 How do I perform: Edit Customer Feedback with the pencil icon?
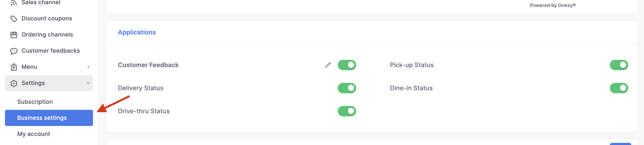tap(328, 65)
